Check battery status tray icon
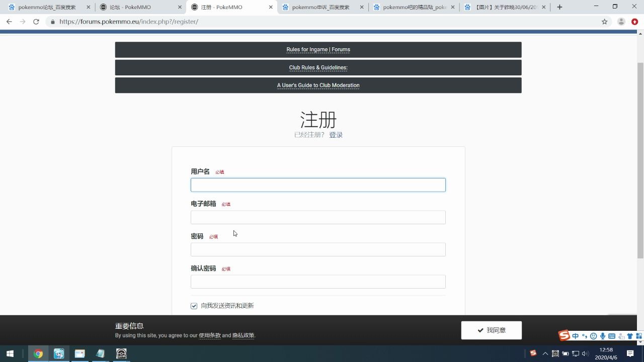644x362 pixels. point(566,353)
